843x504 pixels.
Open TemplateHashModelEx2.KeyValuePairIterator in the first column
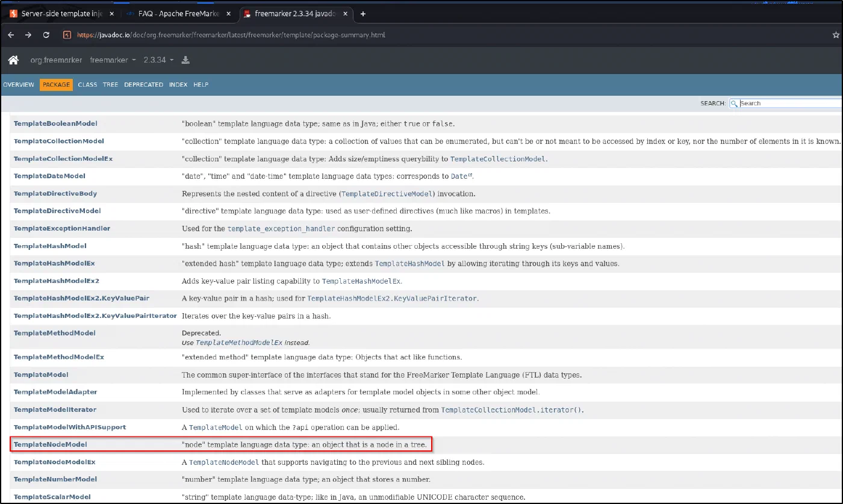pos(95,316)
